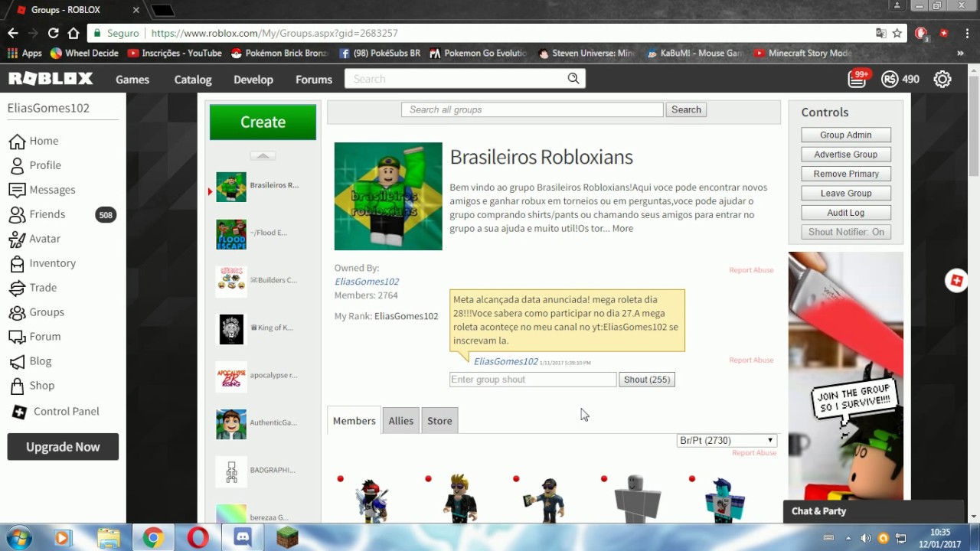Open the Blog sidebar icon
The width and height of the screenshot is (980, 551).
[x=17, y=361]
